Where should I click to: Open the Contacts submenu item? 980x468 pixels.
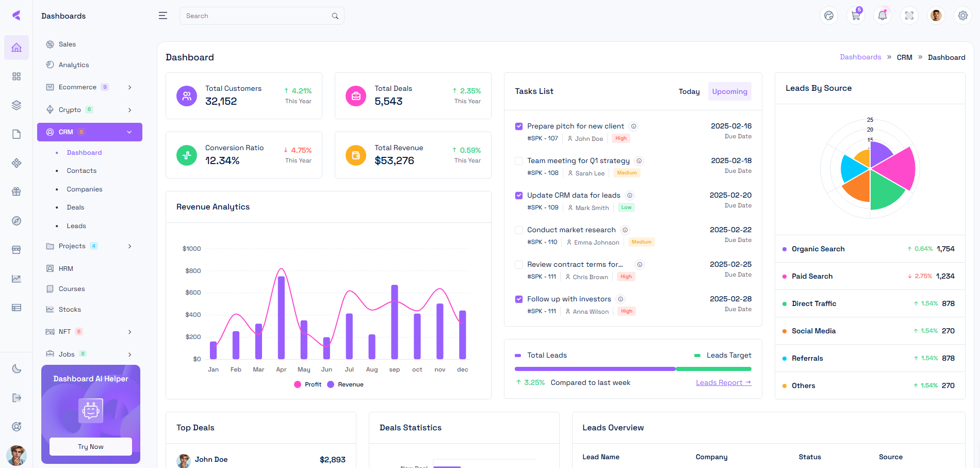81,171
